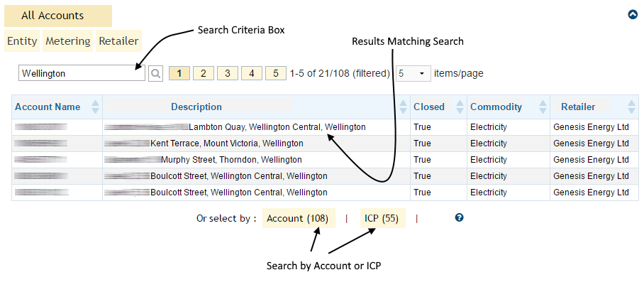Click the search box containing Wellington

click(81, 73)
